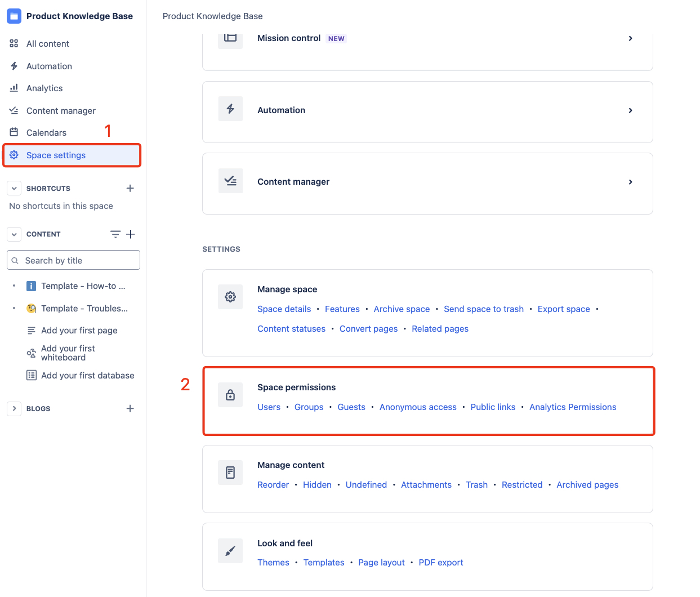
Task: Click the Search by title field
Action: click(73, 260)
